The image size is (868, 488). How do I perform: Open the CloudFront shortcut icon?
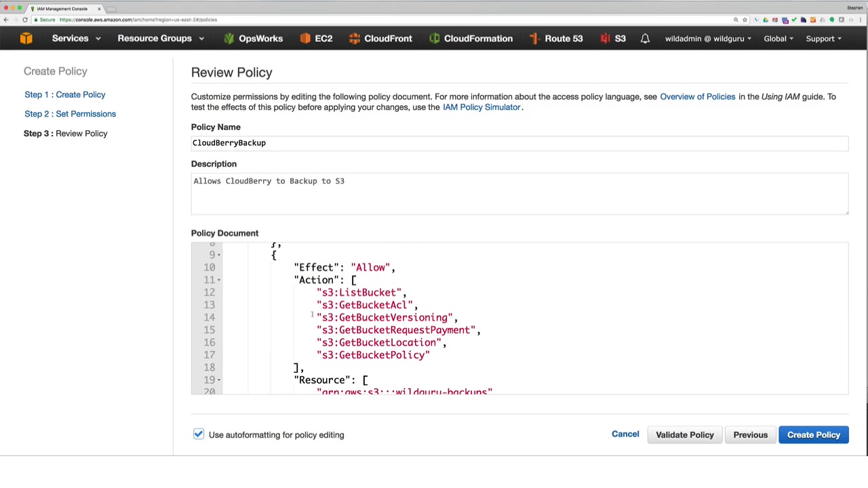(x=355, y=39)
